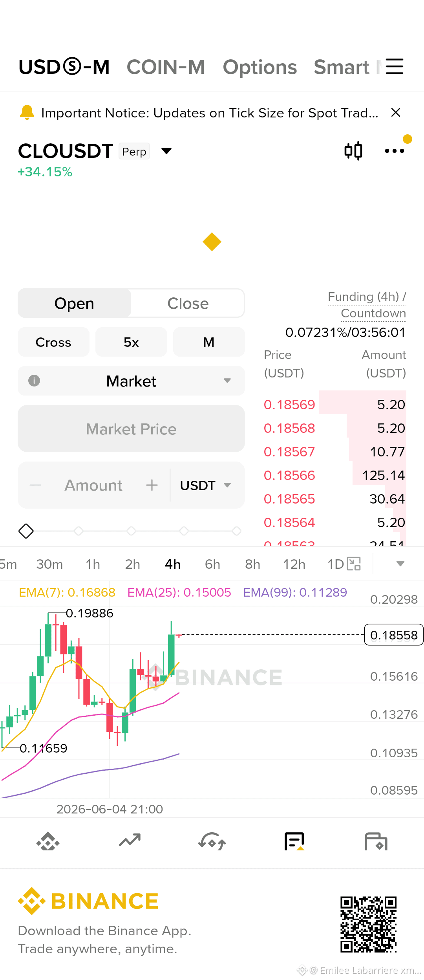Set amount slider to 100% node
The height and width of the screenshot is (980, 424).
pyautogui.click(x=236, y=531)
